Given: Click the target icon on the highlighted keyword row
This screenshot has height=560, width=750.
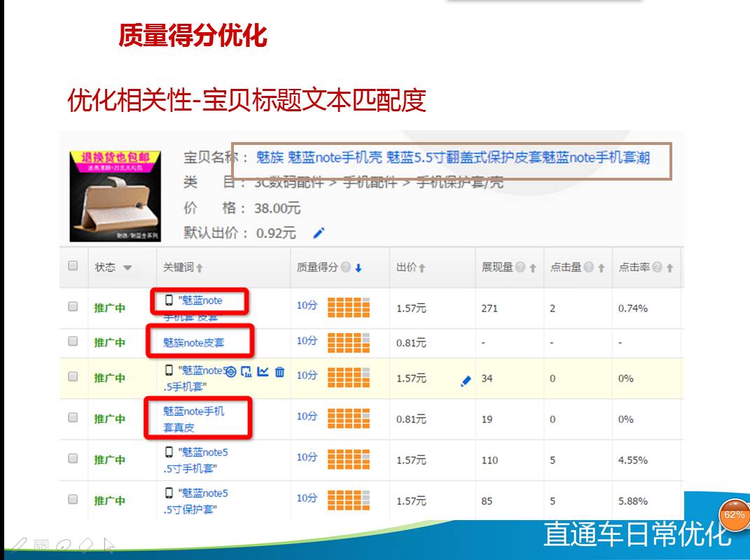Looking at the screenshot, I should [x=230, y=372].
